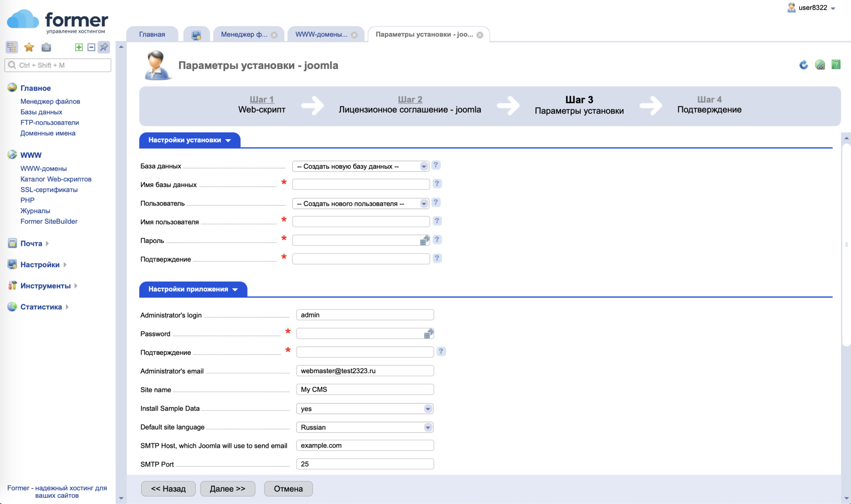Click the form vertical scrollbar
This screenshot has width=851, height=504.
pos(846,245)
